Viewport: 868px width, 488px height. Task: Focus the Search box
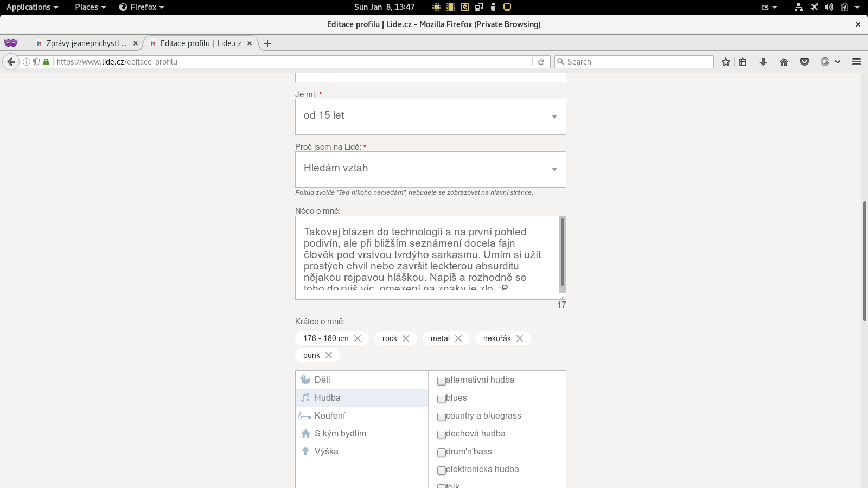[x=635, y=62]
